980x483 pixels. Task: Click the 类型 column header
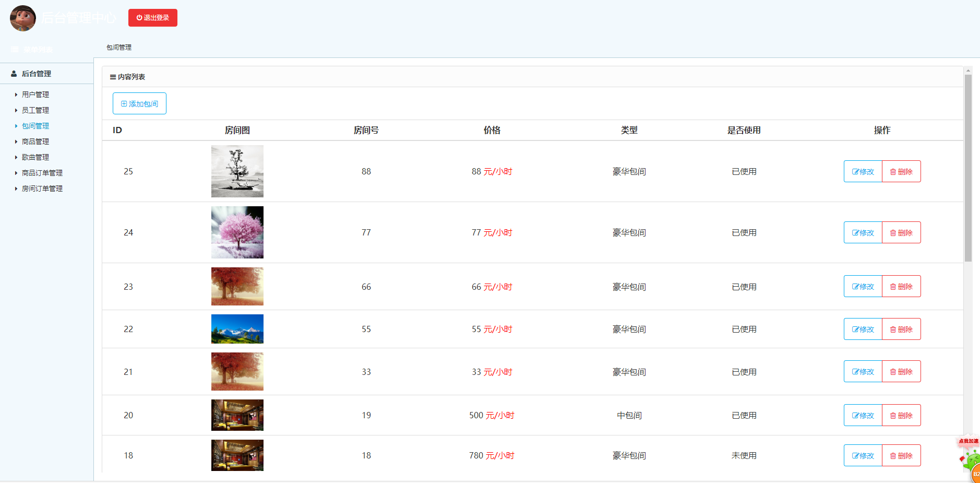[x=629, y=130]
